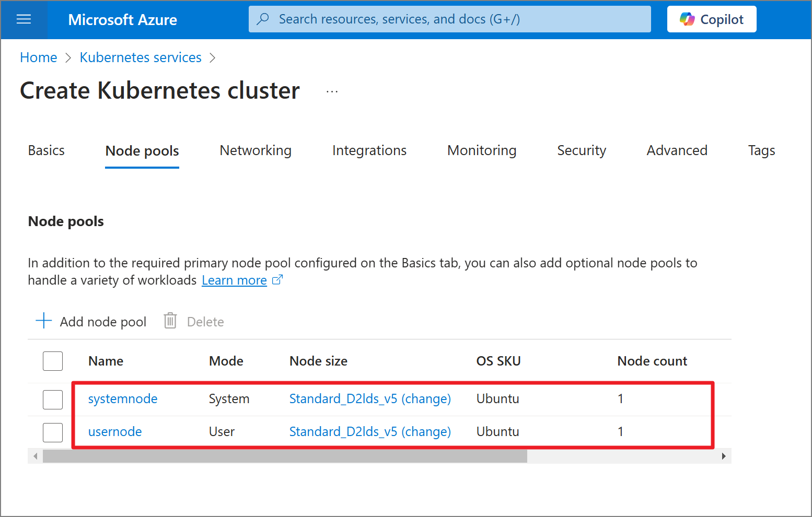Open the ellipsis more options
Viewport: 812px width, 517px height.
(x=332, y=91)
